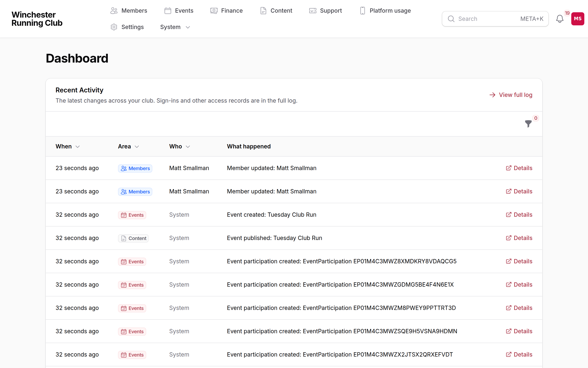Click Content badge in Event published row

[x=133, y=238]
